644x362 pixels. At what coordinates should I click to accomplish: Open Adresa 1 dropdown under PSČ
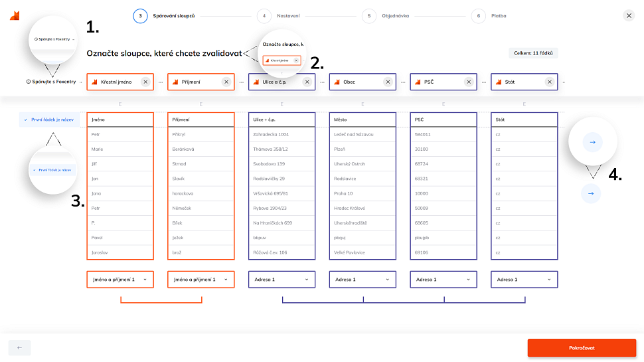[443, 280]
